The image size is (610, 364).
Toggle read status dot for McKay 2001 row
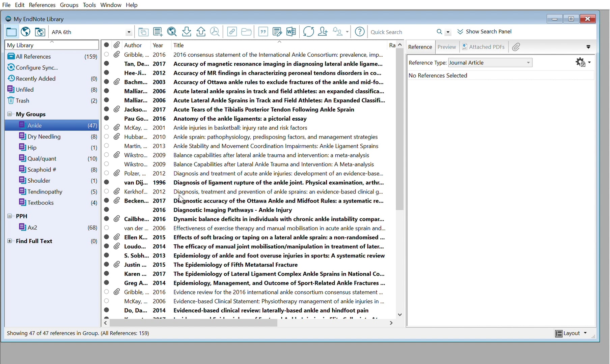pyautogui.click(x=107, y=127)
